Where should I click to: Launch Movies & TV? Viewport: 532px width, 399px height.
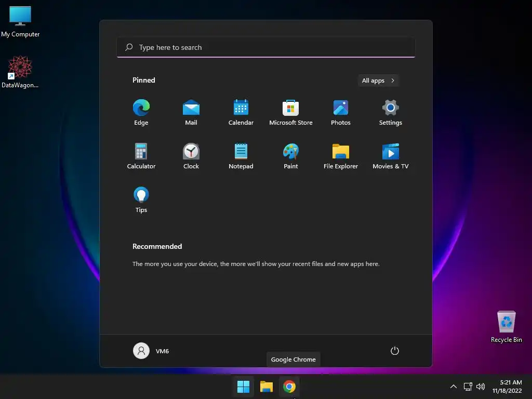391,156
